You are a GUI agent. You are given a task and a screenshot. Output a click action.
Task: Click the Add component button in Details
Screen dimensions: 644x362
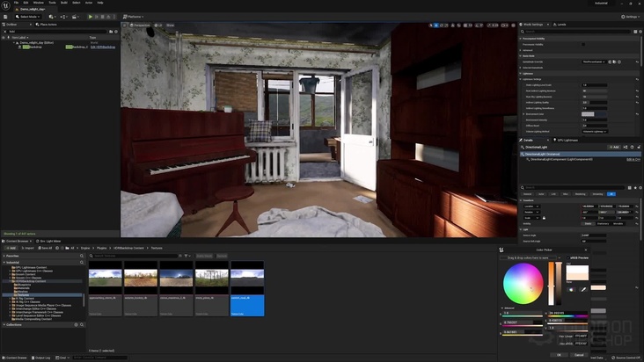613,148
